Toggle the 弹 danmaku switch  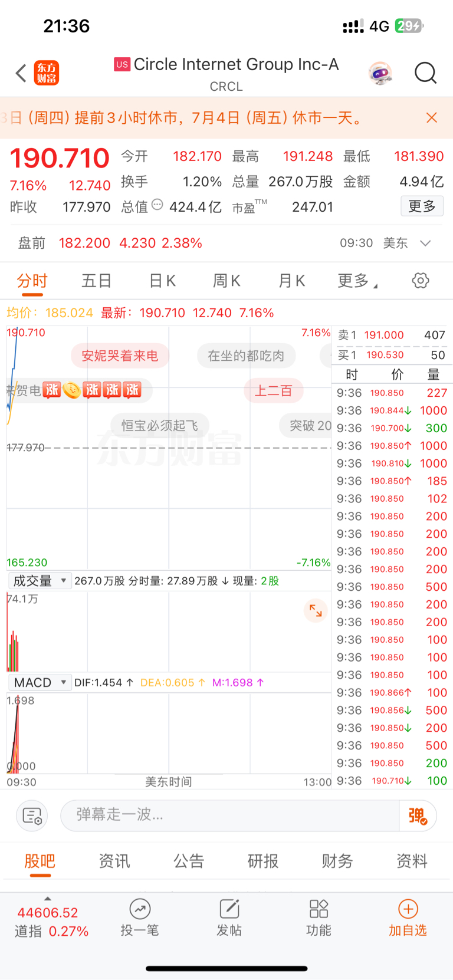418,816
